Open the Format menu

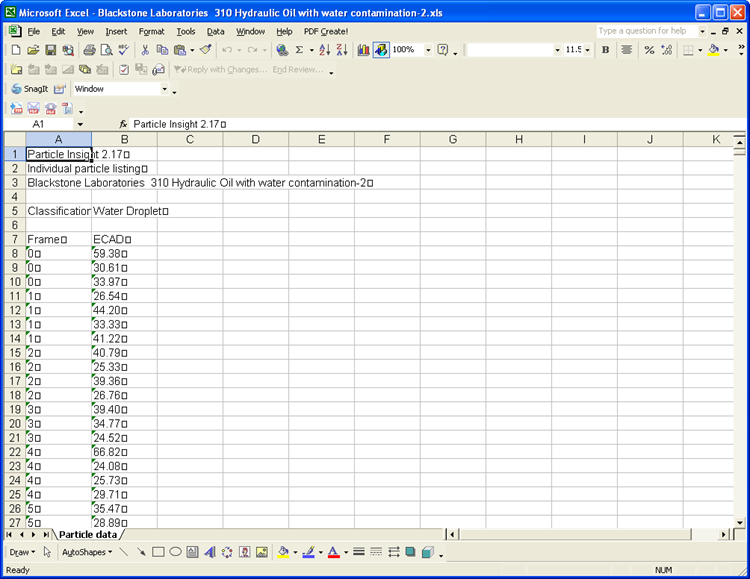(151, 31)
